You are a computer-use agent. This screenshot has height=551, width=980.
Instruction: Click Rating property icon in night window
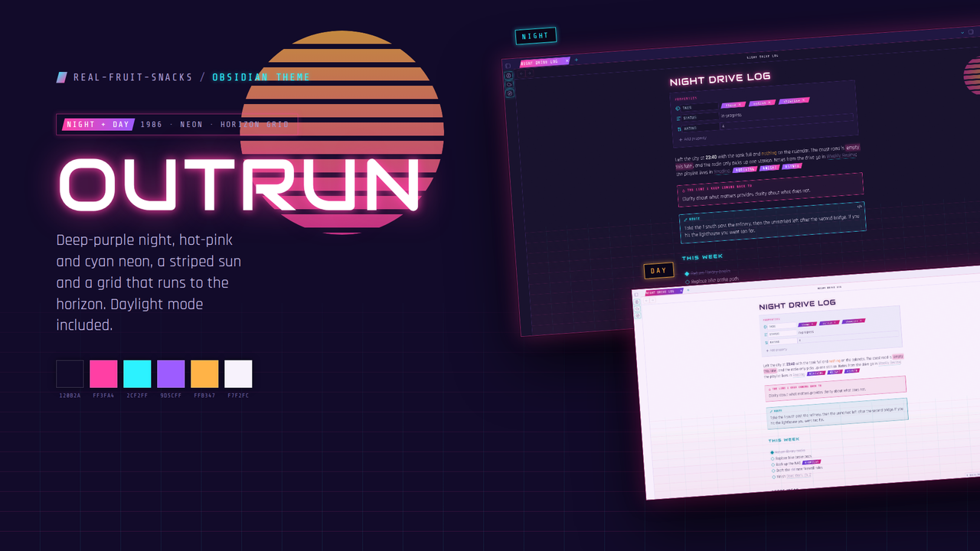coord(679,129)
